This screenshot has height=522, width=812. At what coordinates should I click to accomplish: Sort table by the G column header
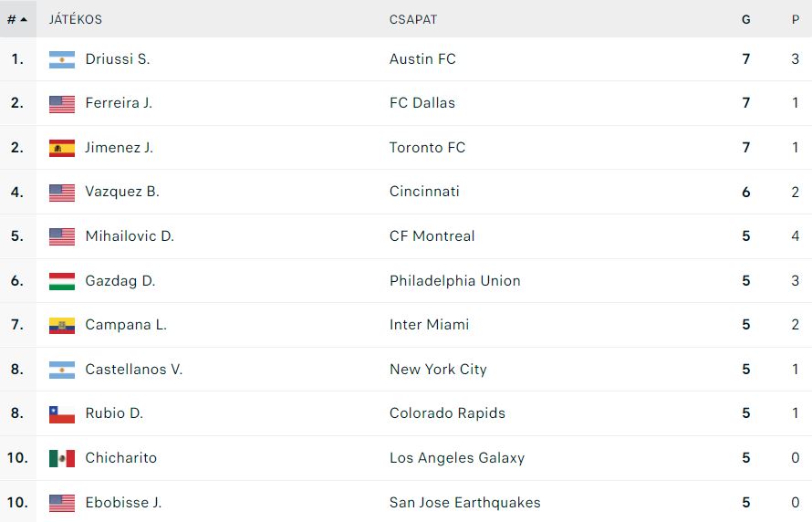pyautogui.click(x=745, y=20)
